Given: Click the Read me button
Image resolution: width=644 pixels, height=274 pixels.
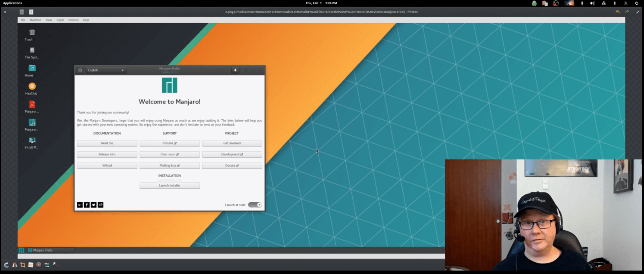Looking at the screenshot, I should [x=107, y=143].
